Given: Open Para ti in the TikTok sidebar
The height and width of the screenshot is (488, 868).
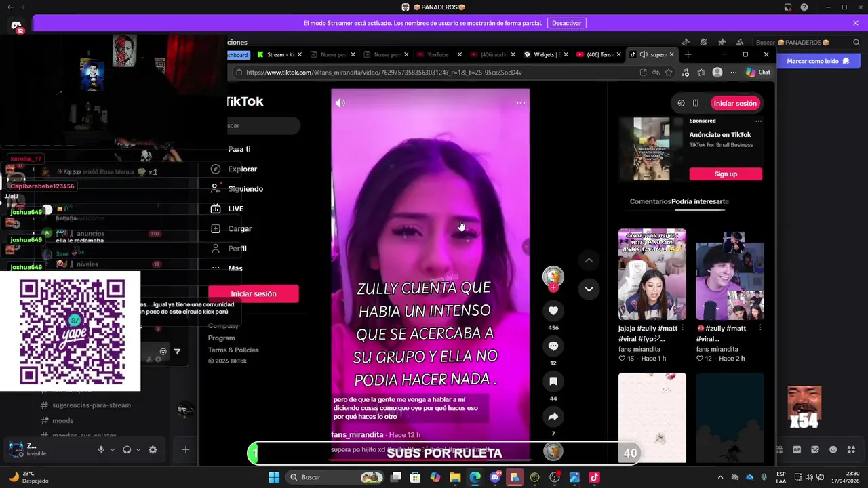Looking at the screenshot, I should pyautogui.click(x=239, y=149).
